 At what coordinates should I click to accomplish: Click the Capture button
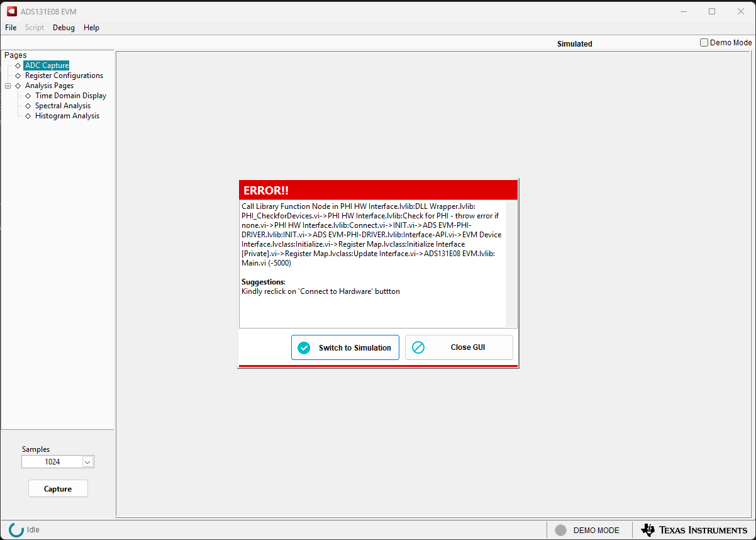tap(58, 489)
